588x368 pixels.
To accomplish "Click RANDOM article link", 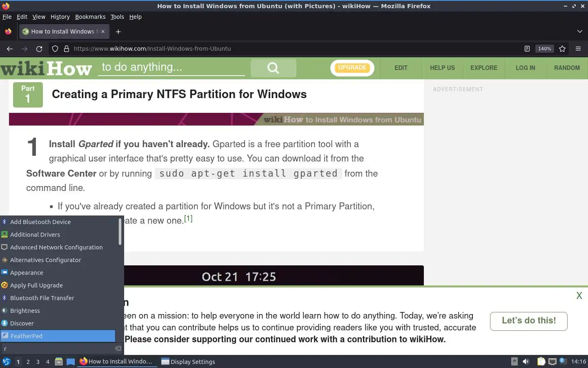I will (567, 68).
